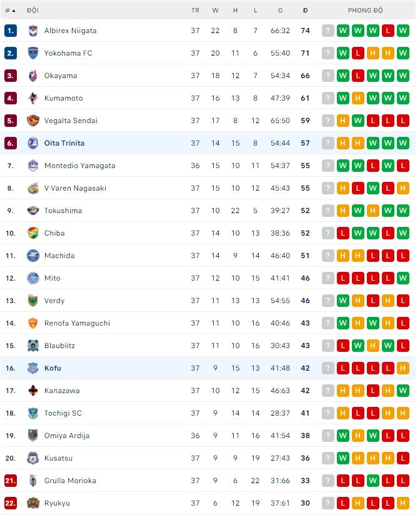Image resolution: width=420 pixels, height=515 pixels.
Task: Select the Okayama club badge
Action: (x=33, y=76)
